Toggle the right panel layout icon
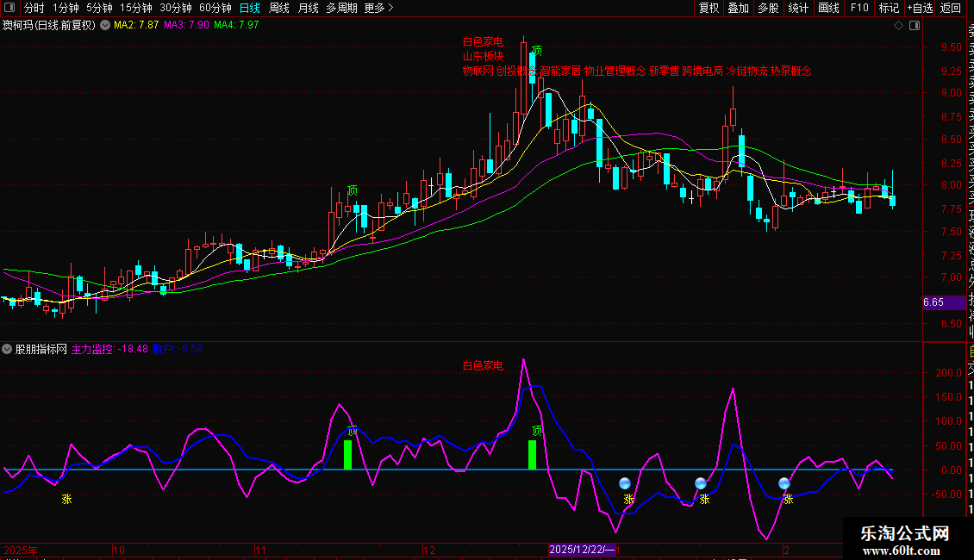The height and width of the screenshot is (560, 974). (915, 26)
